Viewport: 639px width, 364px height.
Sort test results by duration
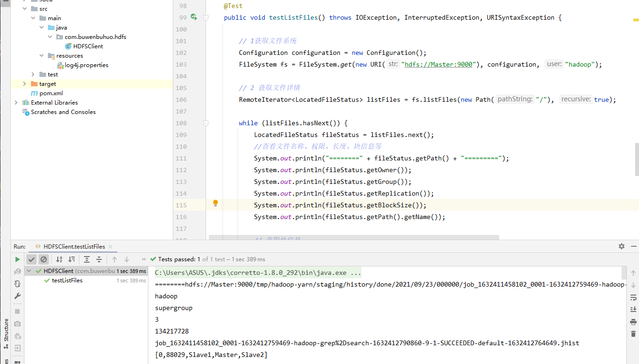(x=71, y=259)
